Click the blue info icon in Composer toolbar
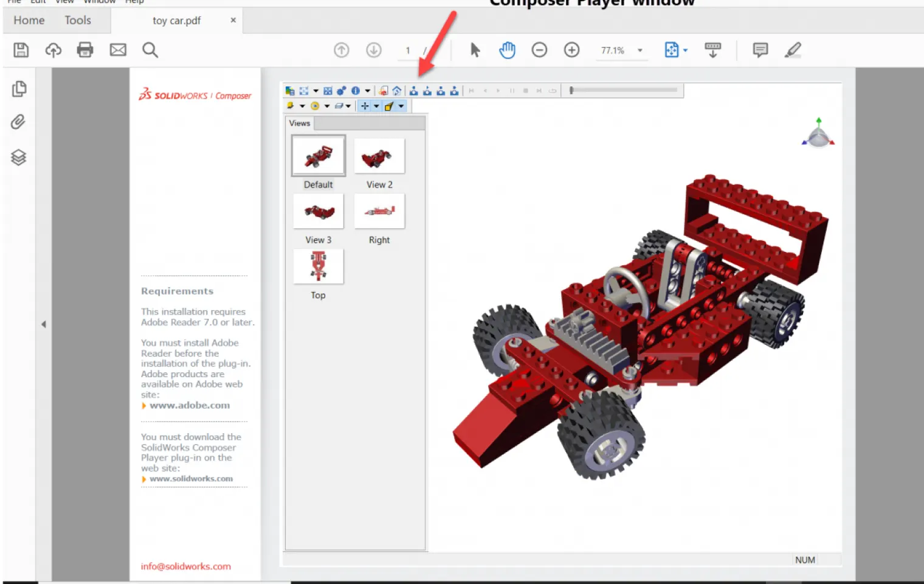Screen dimensions: 924x584 356,91
